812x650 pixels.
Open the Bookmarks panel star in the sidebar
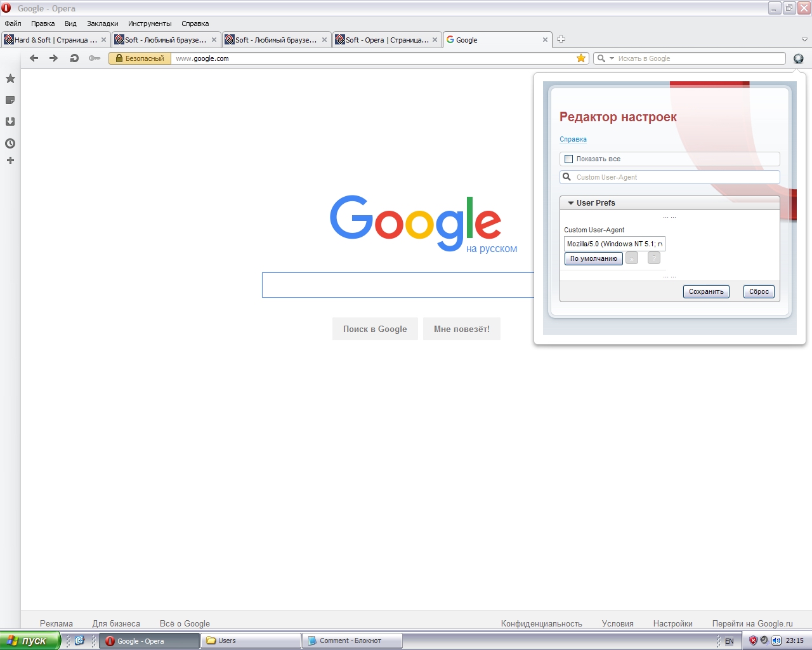[x=10, y=79]
